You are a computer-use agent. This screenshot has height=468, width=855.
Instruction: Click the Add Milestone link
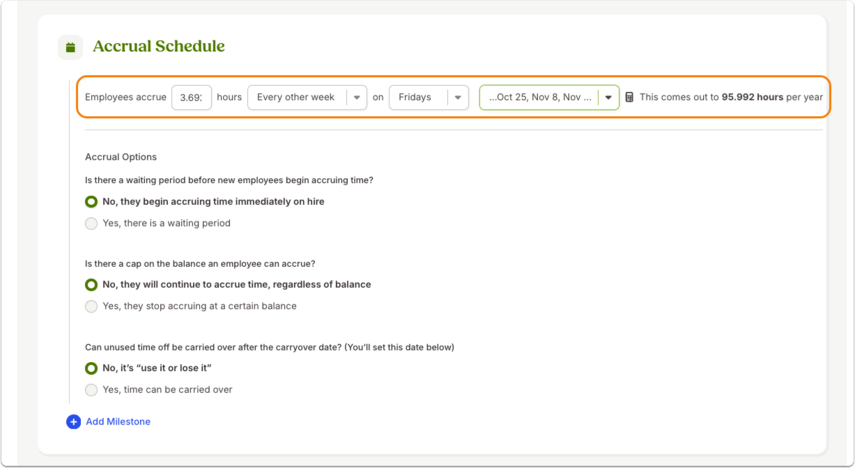click(x=118, y=422)
